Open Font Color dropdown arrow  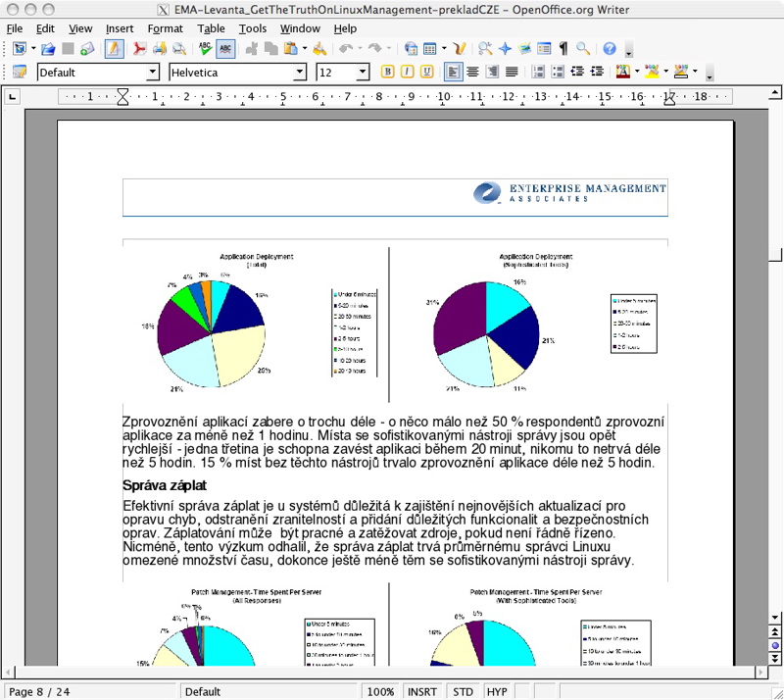[x=636, y=72]
